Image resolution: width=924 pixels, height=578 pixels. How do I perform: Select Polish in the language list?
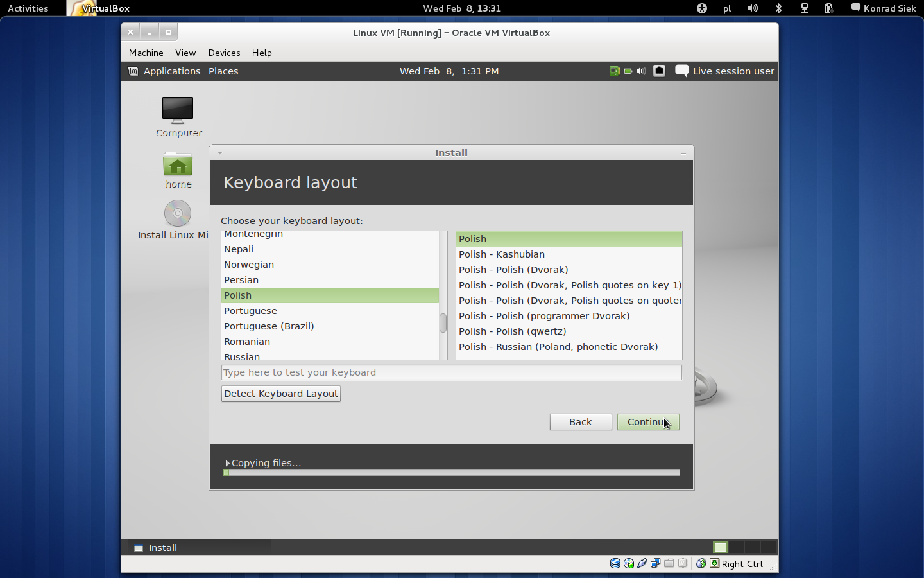coord(330,295)
